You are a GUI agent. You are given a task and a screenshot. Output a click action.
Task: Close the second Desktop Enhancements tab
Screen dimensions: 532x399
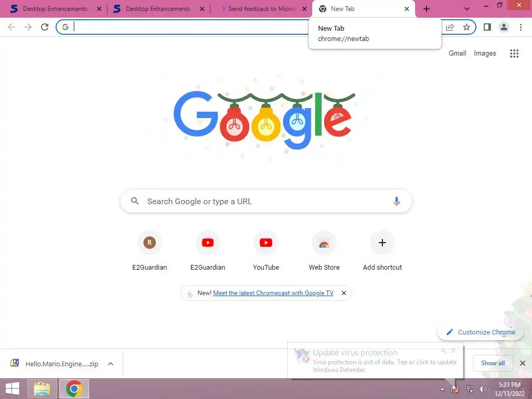(x=202, y=9)
